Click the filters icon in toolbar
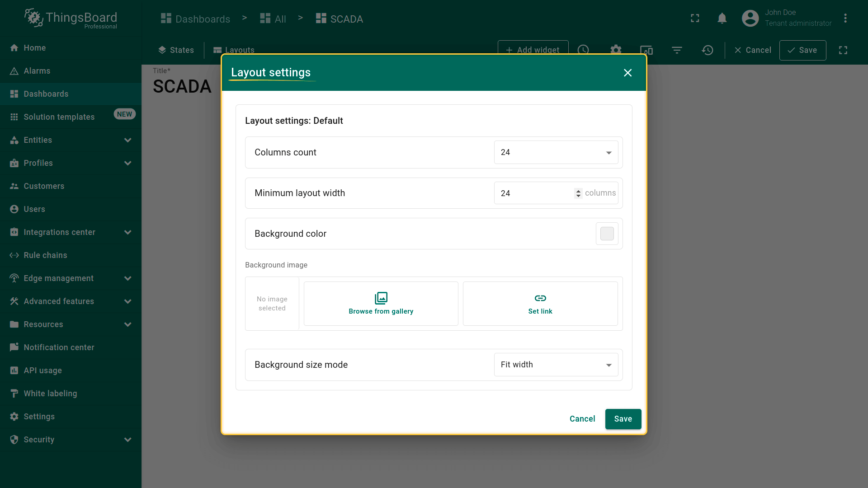This screenshot has width=868, height=488. click(x=677, y=50)
